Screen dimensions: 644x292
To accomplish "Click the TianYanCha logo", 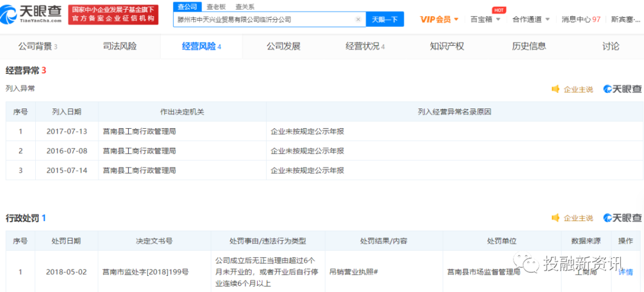I will (x=32, y=14).
